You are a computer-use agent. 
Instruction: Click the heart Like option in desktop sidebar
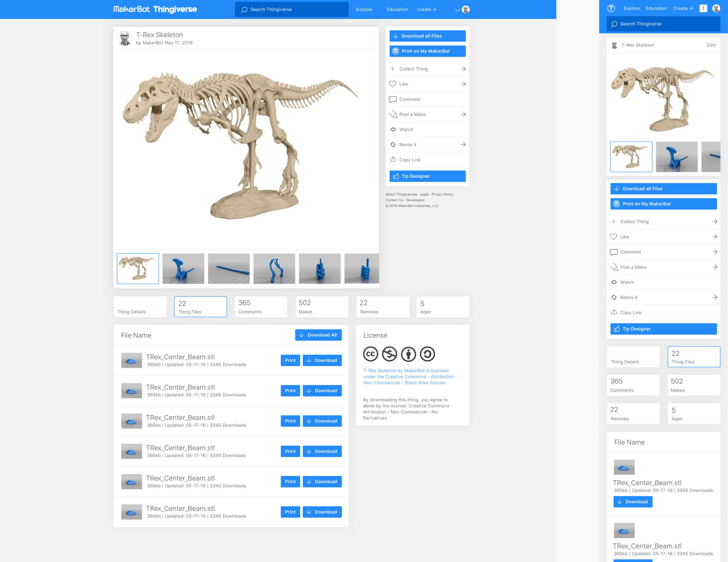click(x=427, y=84)
